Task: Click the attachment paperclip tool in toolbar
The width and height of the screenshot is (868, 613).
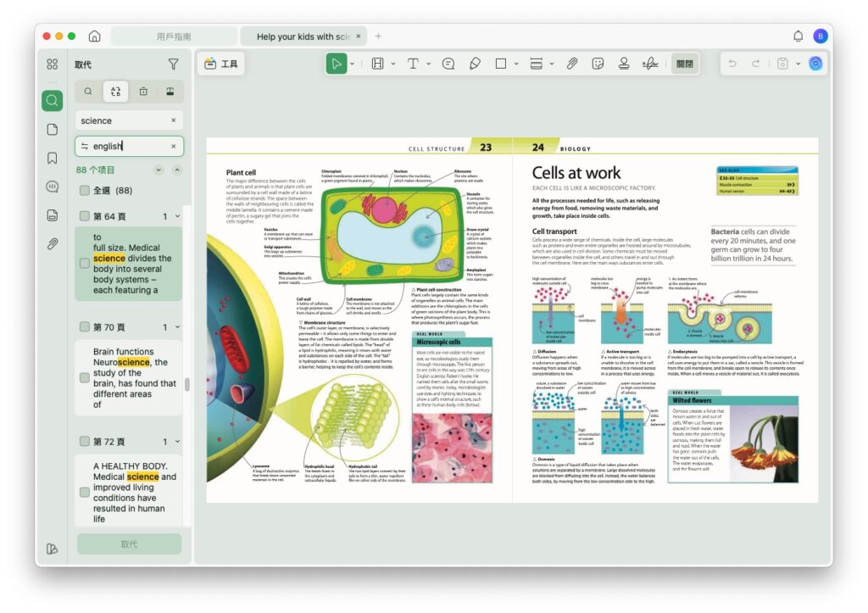Action: (x=572, y=64)
